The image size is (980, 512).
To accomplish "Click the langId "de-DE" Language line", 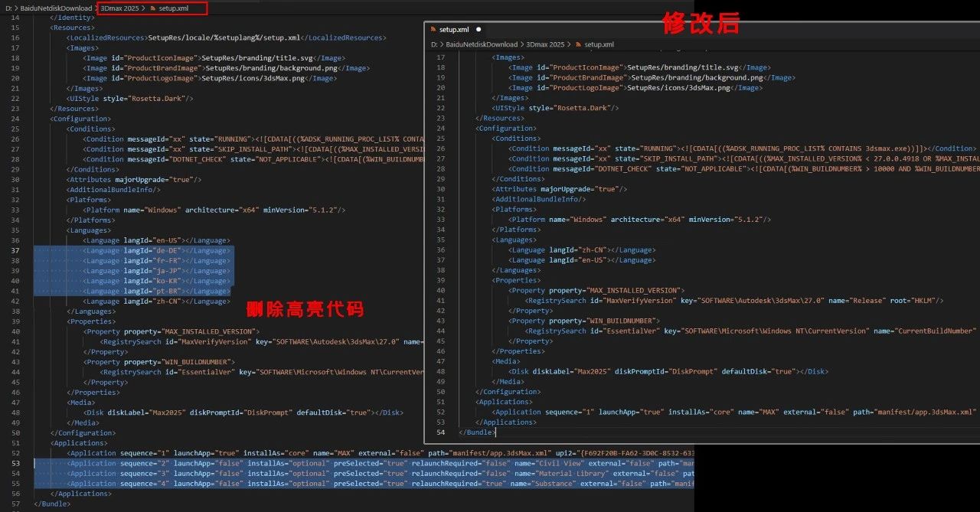I will 156,250.
